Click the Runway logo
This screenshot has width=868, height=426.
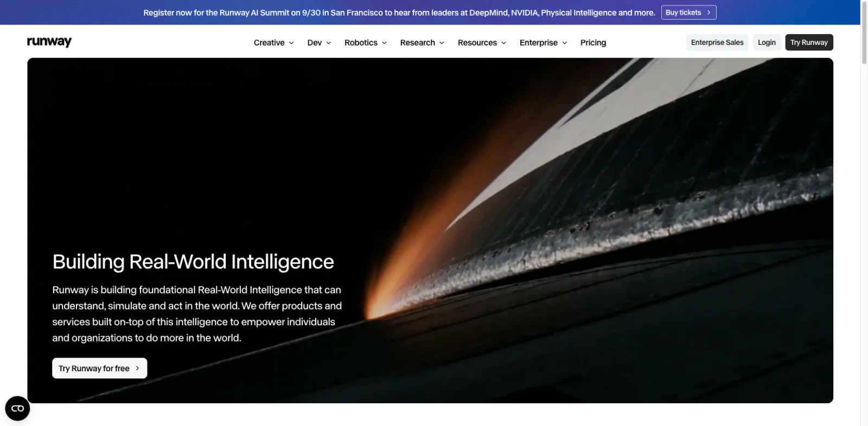[49, 42]
